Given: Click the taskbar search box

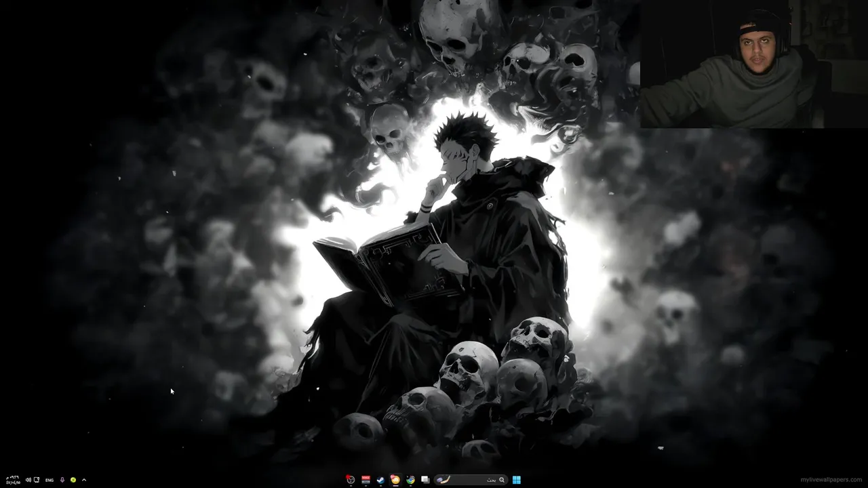Looking at the screenshot, I should click(x=471, y=480).
